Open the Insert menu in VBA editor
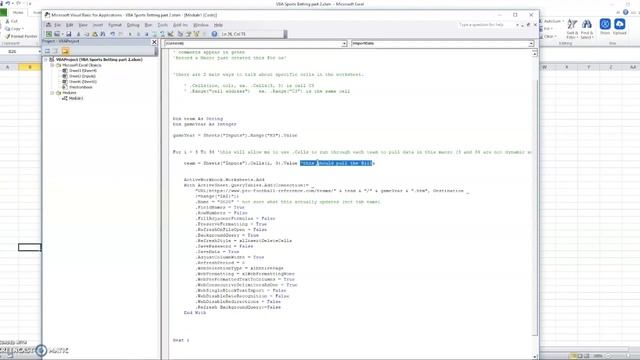The height and width of the screenshot is (360, 640). [98, 25]
